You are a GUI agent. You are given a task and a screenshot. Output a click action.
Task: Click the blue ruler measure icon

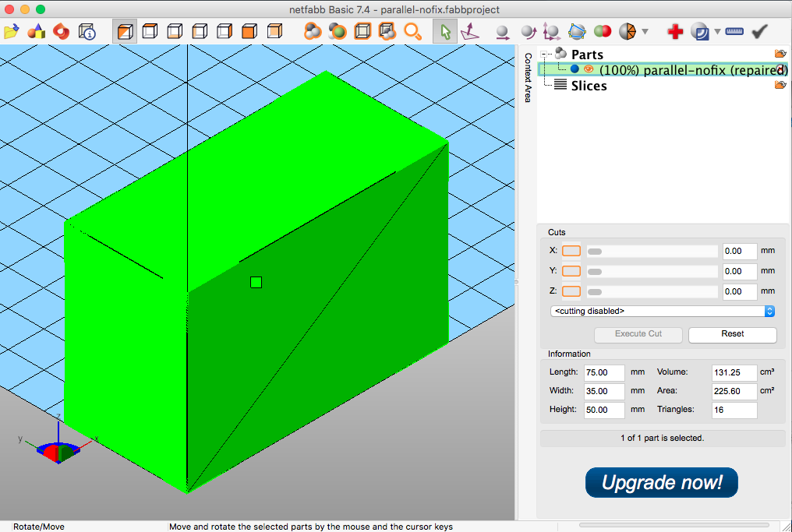point(734,31)
